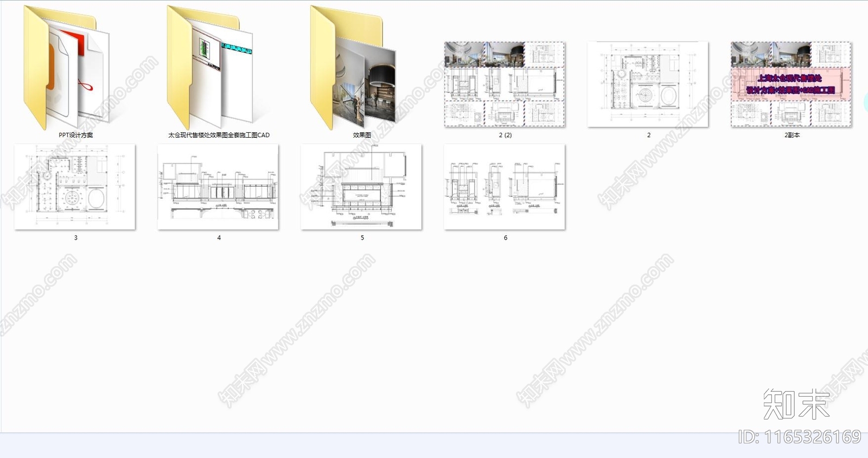The width and height of the screenshot is (868, 458).
Task: Select the ceiling plan thumbnail named 3
Action: (x=75, y=186)
